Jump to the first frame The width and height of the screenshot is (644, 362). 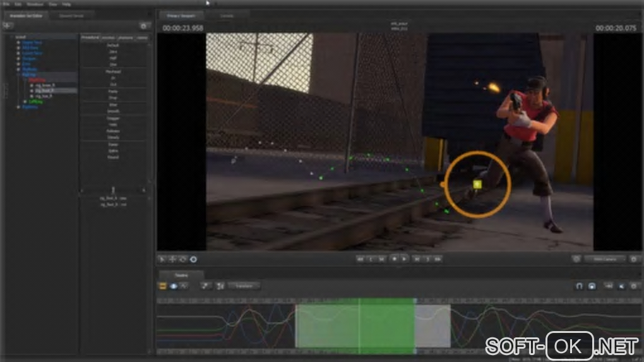click(x=360, y=259)
